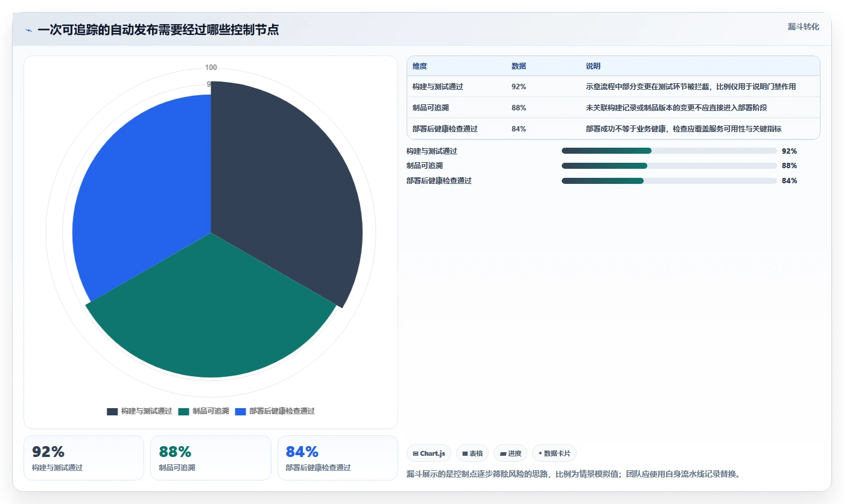
Task: Click the 制品可追溯 progress bar
Action: pos(669,166)
